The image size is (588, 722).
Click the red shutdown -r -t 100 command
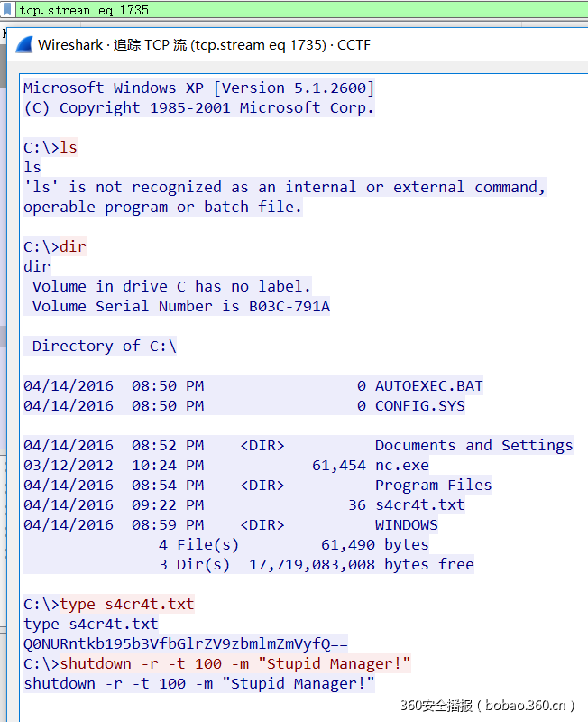234,663
